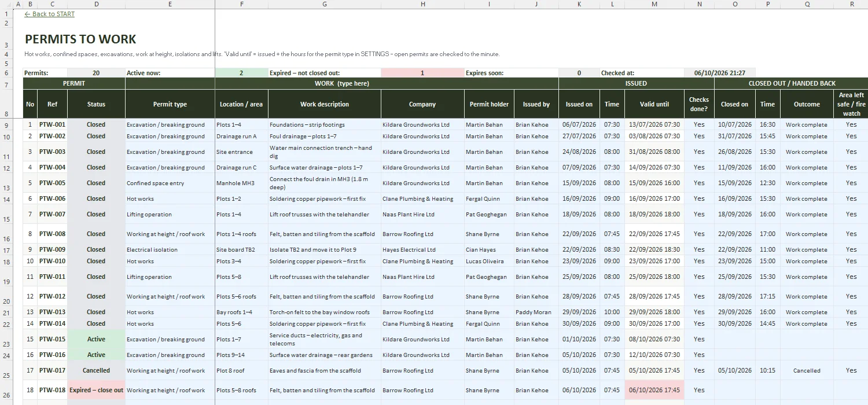Image resolution: width=868 pixels, height=405 pixels.
Task: Select the Valid until column heading
Action: pyautogui.click(x=654, y=104)
